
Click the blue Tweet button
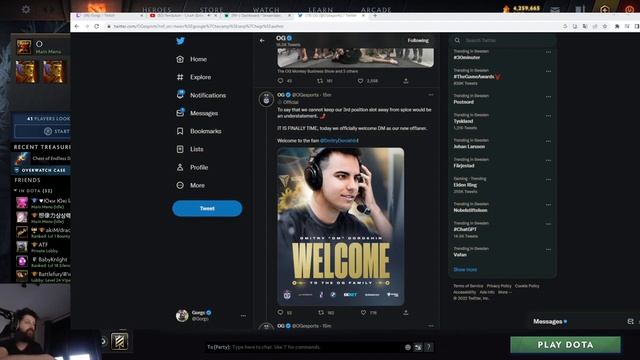(x=207, y=209)
